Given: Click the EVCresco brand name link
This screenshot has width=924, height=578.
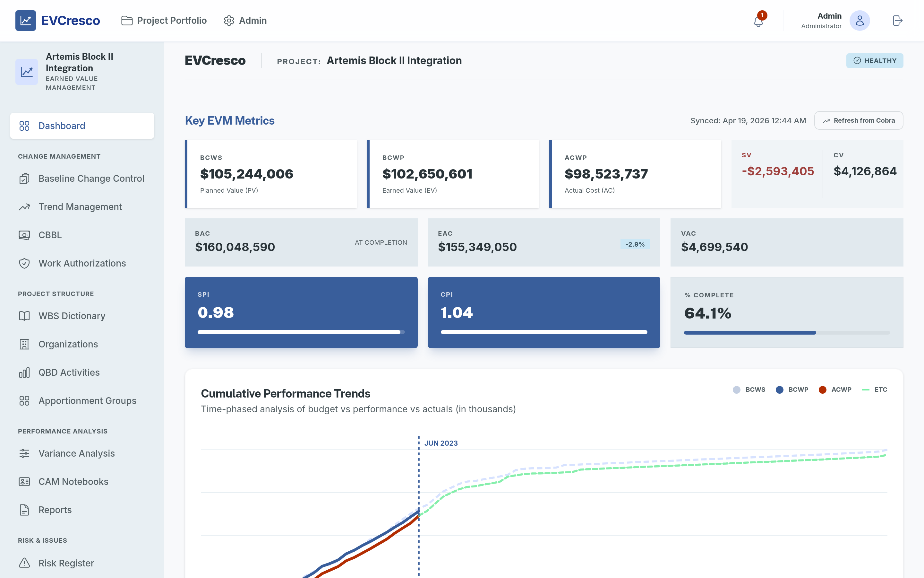Looking at the screenshot, I should [x=71, y=21].
